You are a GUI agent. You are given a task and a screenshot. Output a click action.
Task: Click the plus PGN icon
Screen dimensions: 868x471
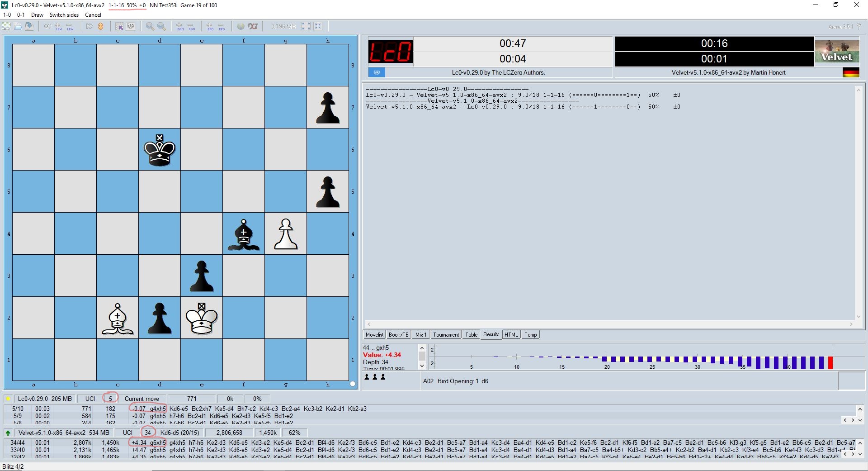pyautogui.click(x=180, y=26)
